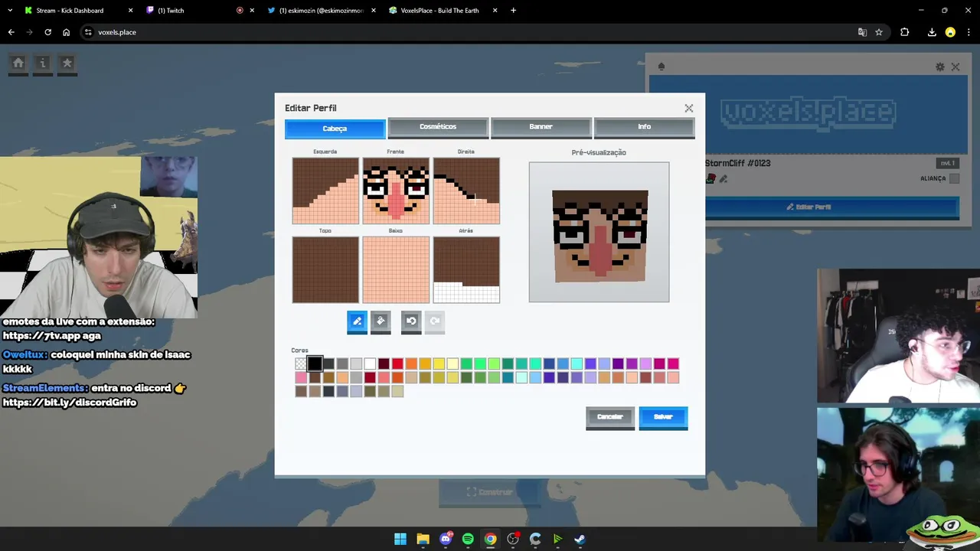
Task: Open File Explorer from the taskbar
Action: tap(423, 539)
